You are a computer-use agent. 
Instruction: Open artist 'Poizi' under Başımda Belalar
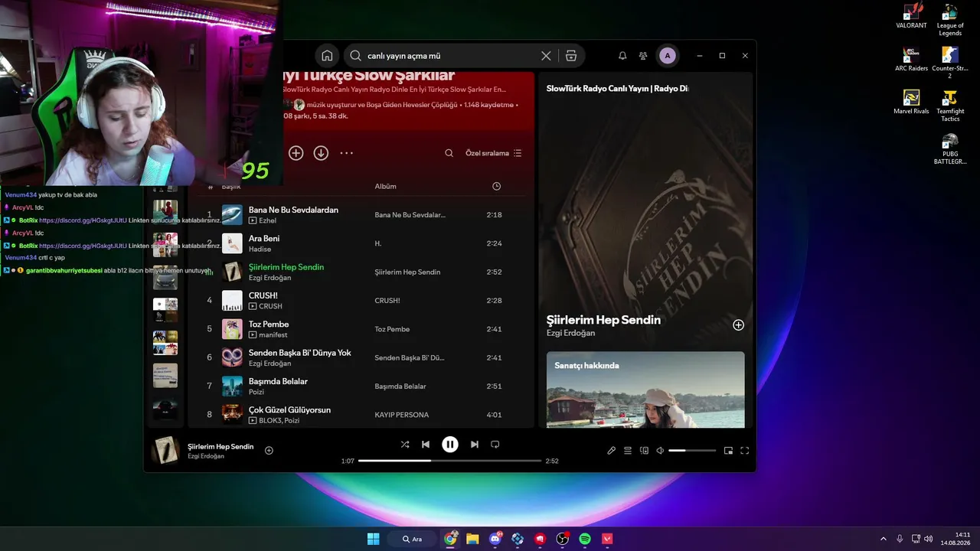tap(256, 392)
